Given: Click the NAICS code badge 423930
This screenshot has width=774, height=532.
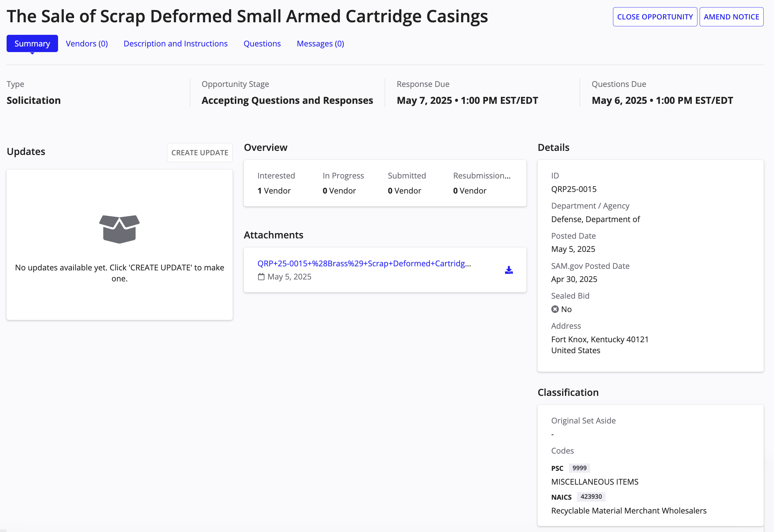Looking at the screenshot, I should coord(591,497).
